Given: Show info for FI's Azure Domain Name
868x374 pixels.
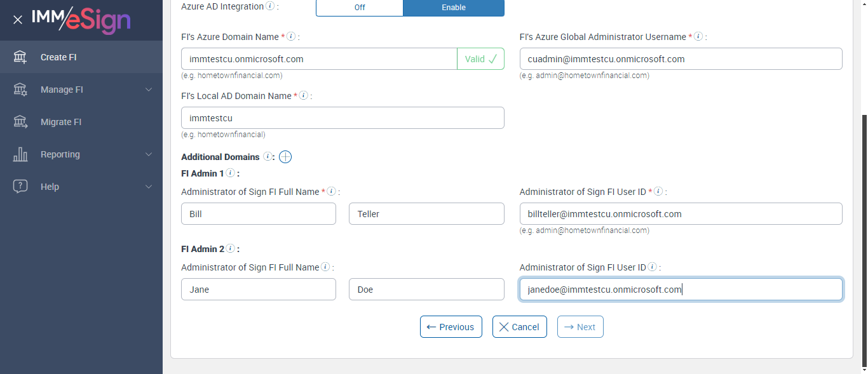Looking at the screenshot, I should tap(291, 37).
